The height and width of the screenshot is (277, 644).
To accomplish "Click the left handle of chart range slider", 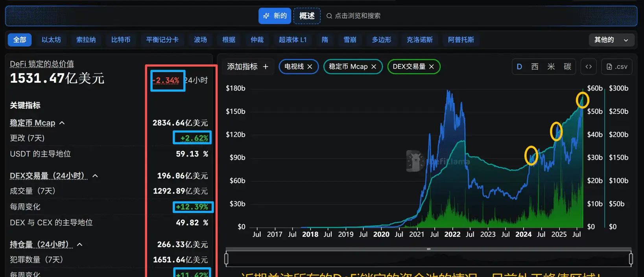I will (x=226, y=259).
